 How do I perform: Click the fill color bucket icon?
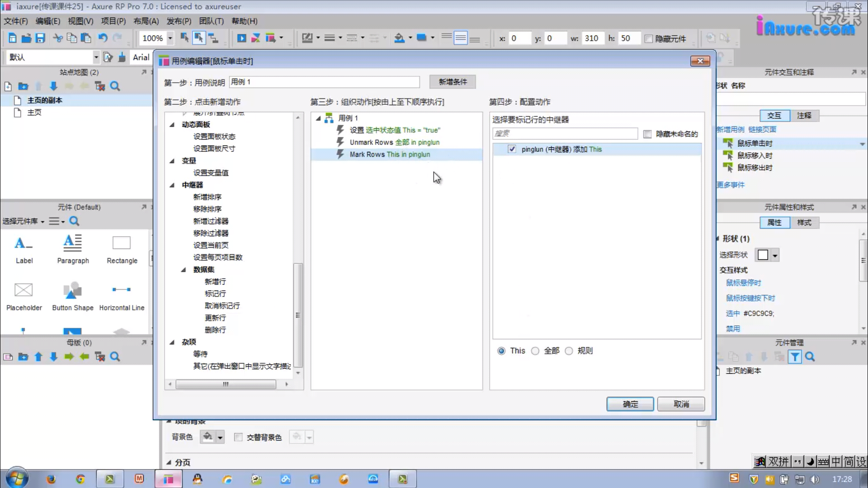coord(399,38)
